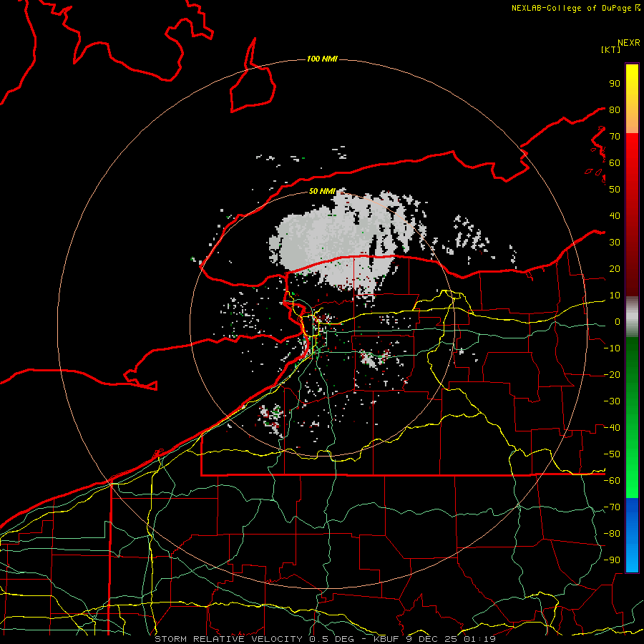Click the -40 value on the velocity scale
644x644 pixels.
tap(612, 428)
